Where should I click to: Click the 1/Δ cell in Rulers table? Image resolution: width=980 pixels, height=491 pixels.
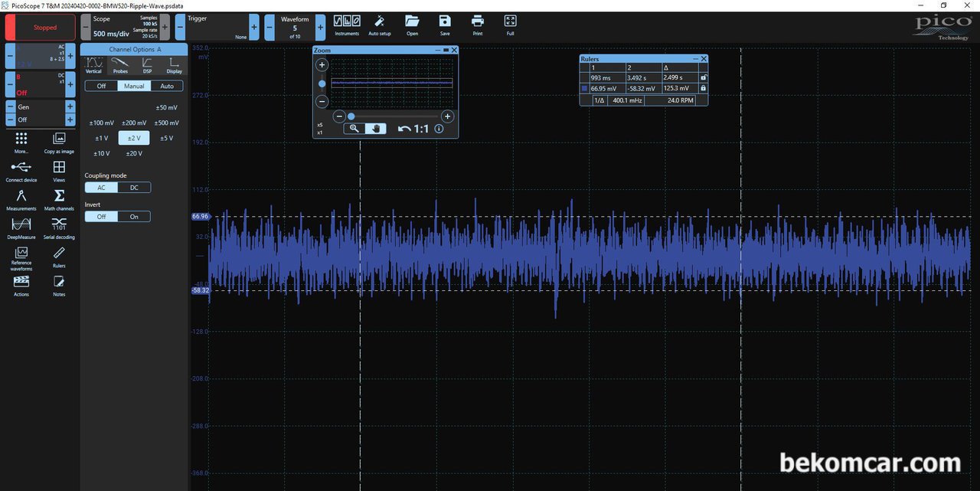click(599, 100)
